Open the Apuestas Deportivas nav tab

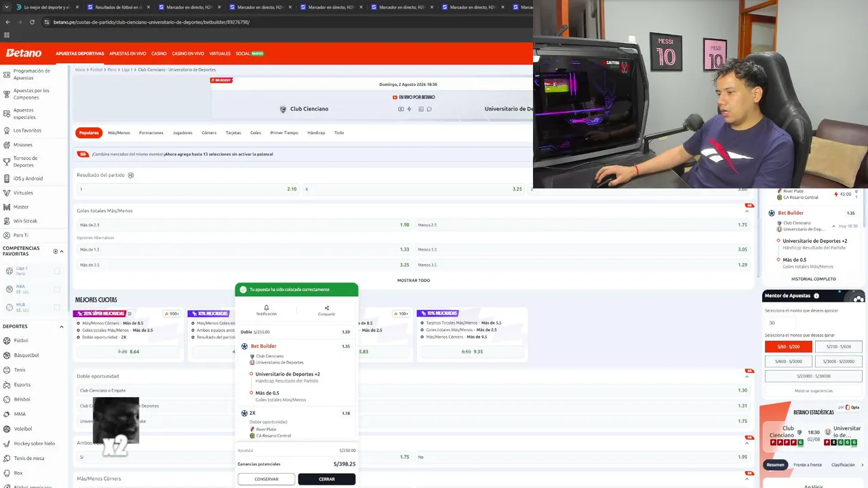pos(80,54)
